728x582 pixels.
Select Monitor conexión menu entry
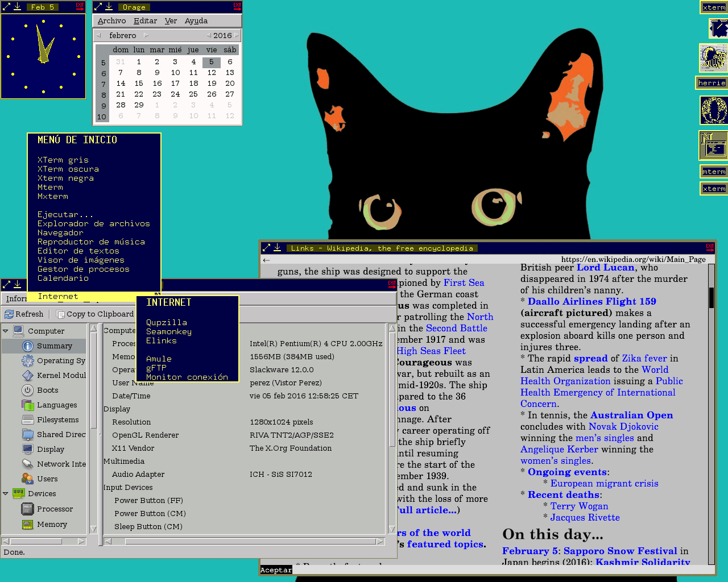(187, 377)
